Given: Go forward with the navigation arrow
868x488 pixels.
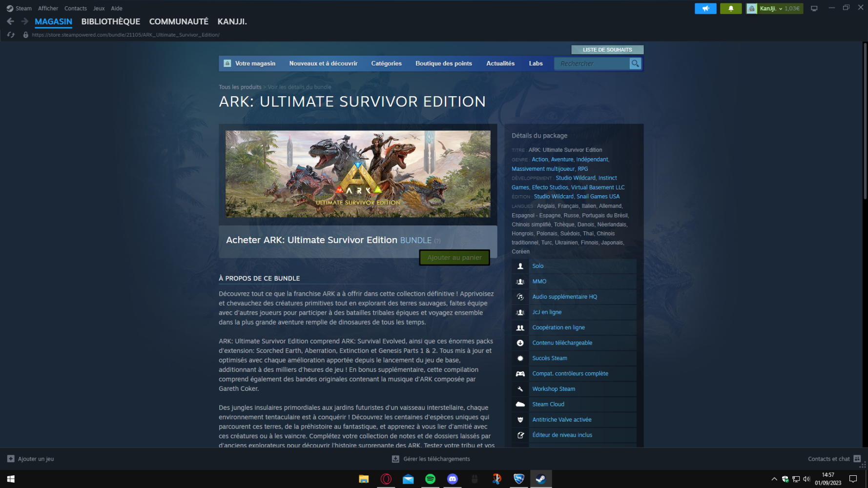Looking at the screenshot, I should (24, 21).
